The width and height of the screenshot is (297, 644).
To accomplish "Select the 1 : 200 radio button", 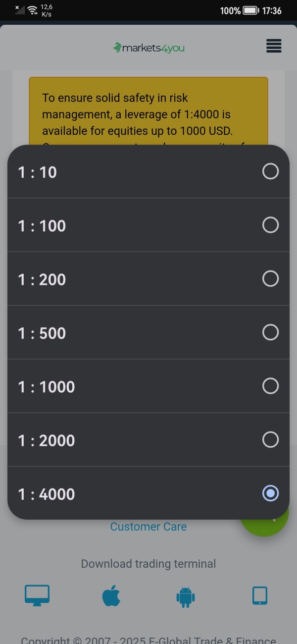I will click(x=270, y=279).
